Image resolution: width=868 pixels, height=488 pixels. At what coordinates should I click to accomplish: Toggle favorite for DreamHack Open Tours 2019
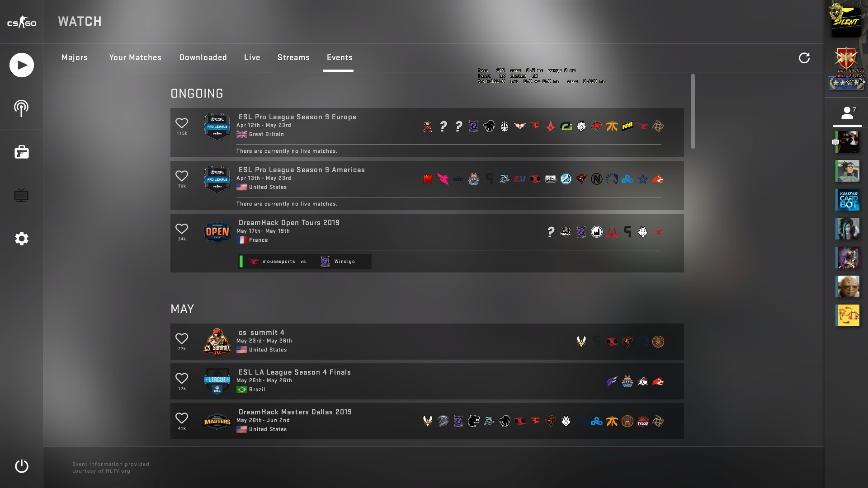(182, 228)
